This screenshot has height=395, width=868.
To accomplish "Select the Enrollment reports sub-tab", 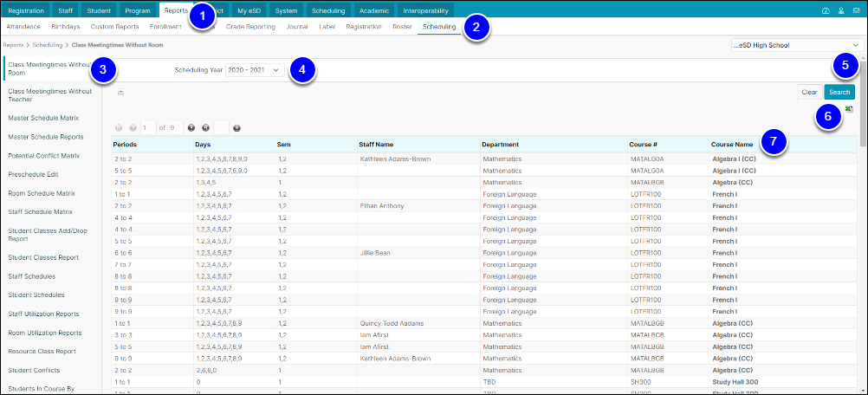I will pos(165,27).
